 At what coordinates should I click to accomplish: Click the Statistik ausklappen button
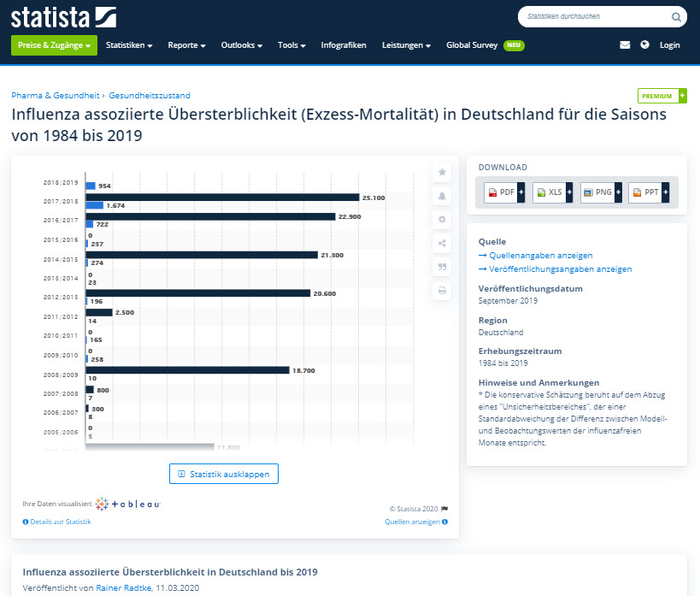pos(224,474)
